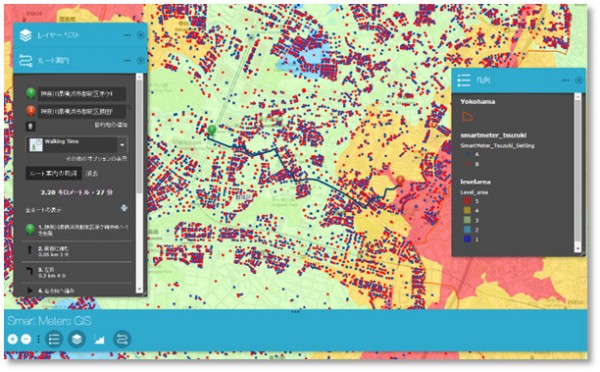Open the legend widget in bottom toolbar

point(54,339)
